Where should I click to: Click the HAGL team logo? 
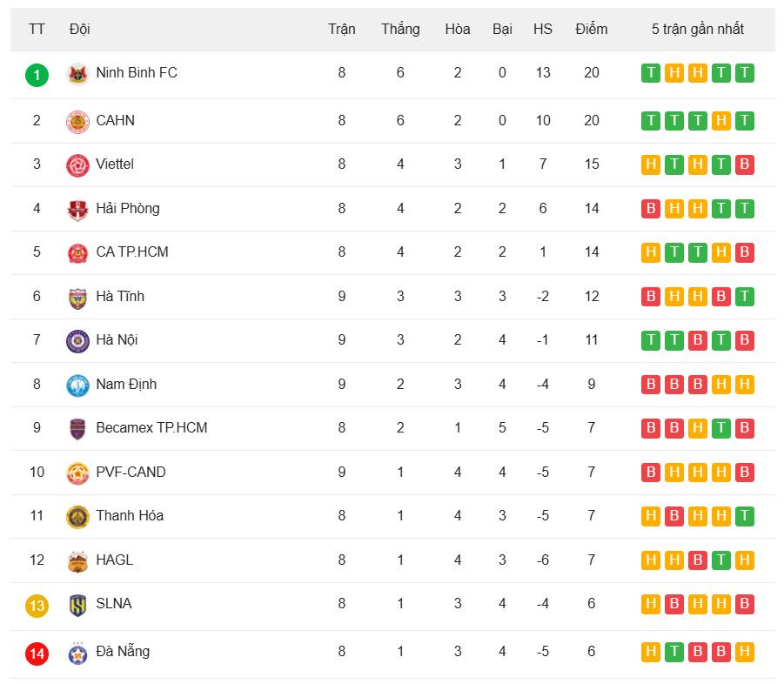click(77, 561)
